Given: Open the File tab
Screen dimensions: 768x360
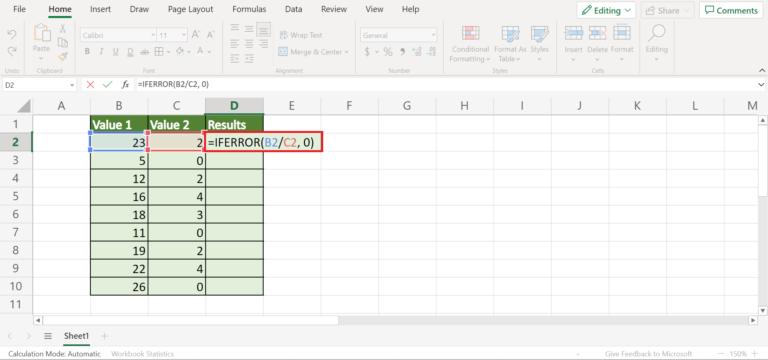Looking at the screenshot, I should point(20,9).
